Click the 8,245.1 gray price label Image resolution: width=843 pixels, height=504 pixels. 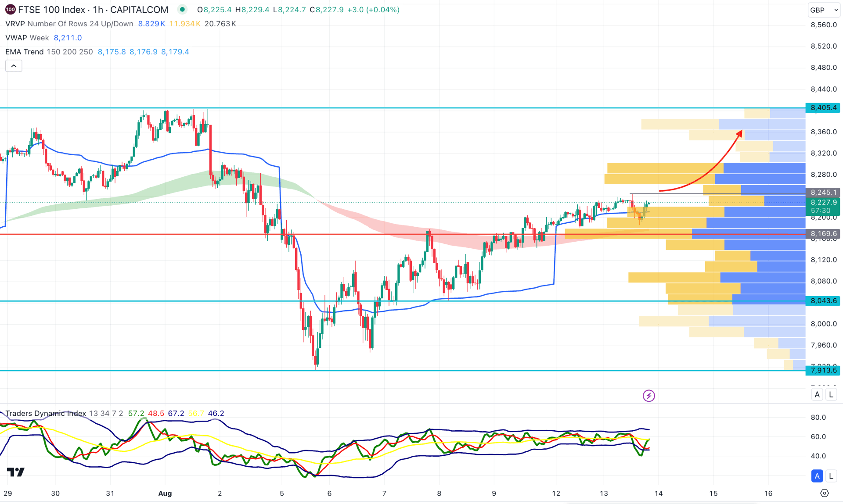click(x=823, y=193)
